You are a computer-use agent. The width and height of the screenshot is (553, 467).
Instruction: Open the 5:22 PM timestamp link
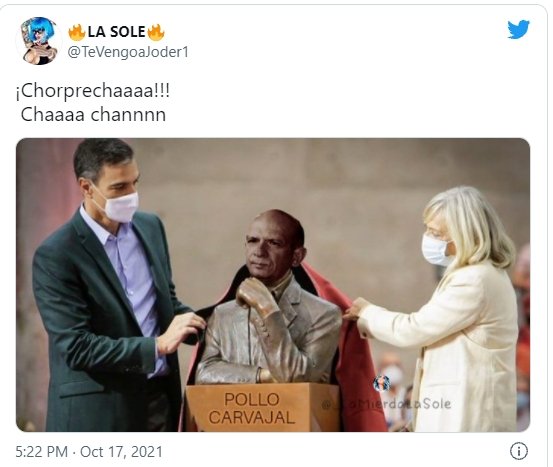[42, 452]
